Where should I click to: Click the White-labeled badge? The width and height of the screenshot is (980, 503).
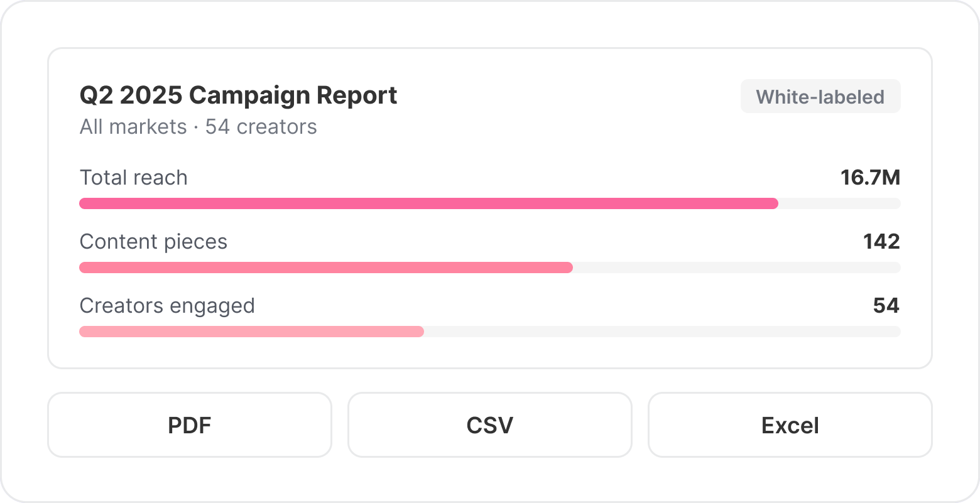click(x=820, y=97)
